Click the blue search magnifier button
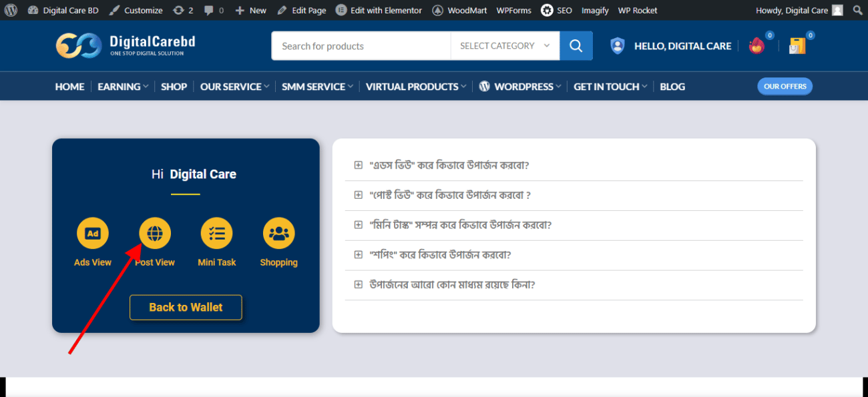 click(576, 46)
